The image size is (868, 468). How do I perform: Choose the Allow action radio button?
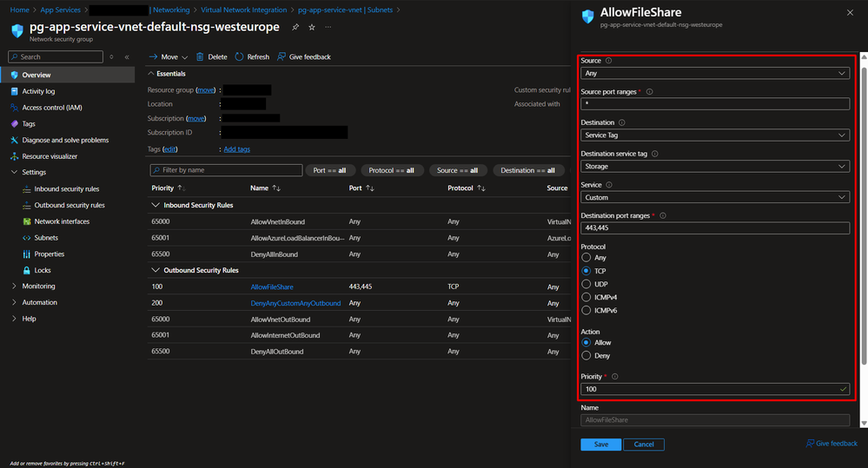[x=586, y=343]
